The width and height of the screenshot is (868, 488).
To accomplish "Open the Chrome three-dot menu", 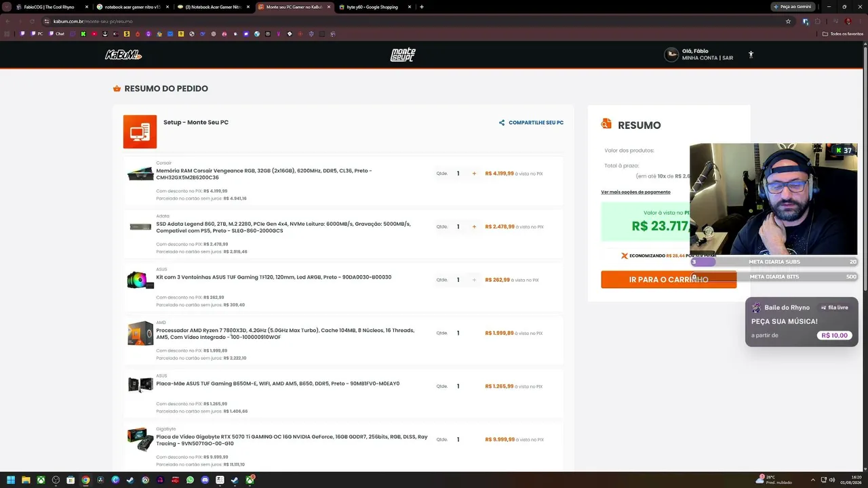I will (861, 21).
